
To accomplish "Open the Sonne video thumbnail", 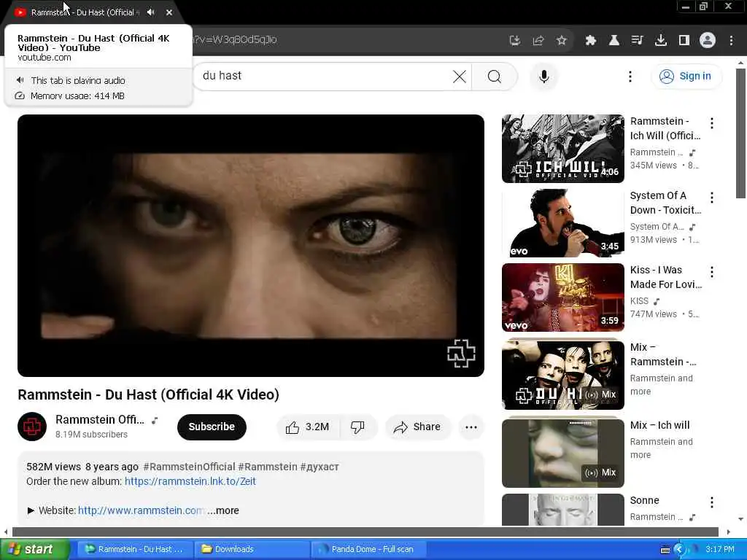I will 562,510.
